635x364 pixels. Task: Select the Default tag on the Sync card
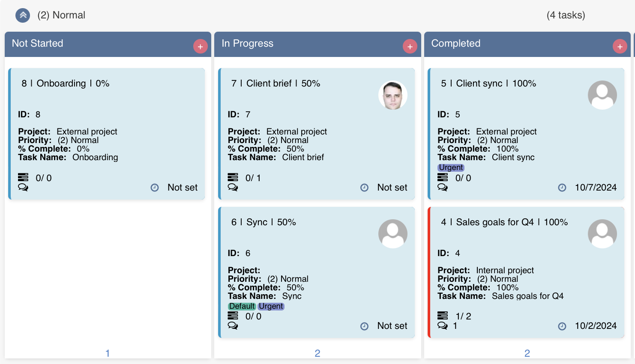click(242, 306)
